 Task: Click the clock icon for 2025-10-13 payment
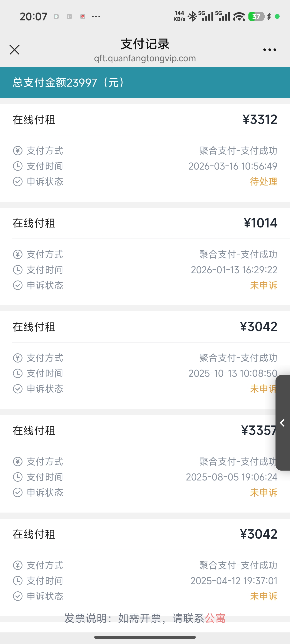tap(18, 374)
